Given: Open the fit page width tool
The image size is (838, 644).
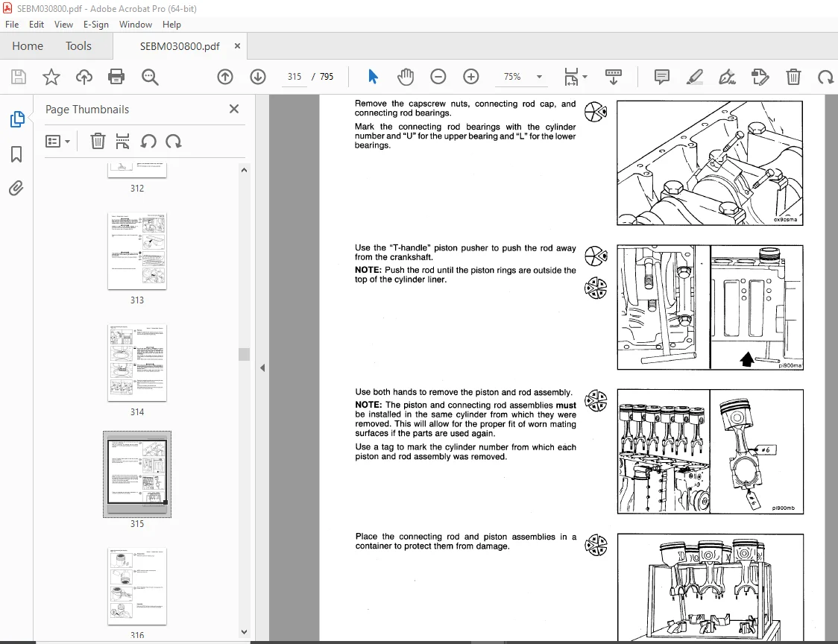Looking at the screenshot, I should click(x=571, y=77).
